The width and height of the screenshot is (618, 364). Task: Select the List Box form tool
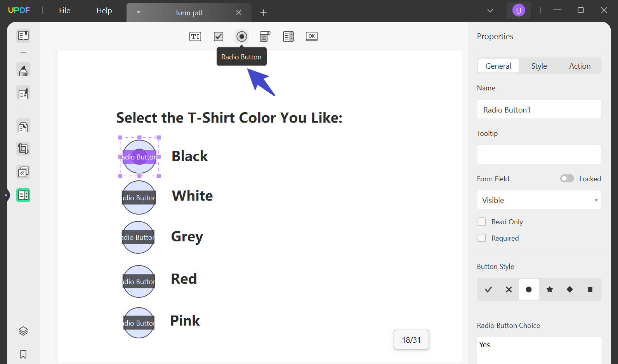(x=288, y=36)
